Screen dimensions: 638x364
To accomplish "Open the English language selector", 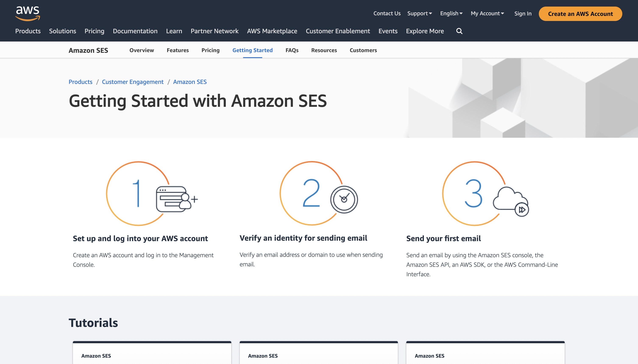I will click(x=450, y=13).
